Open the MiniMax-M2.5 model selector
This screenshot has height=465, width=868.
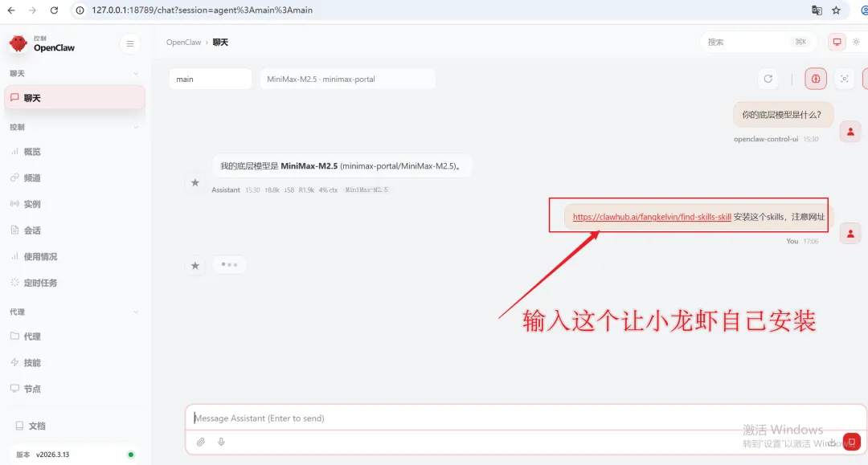[348, 79]
